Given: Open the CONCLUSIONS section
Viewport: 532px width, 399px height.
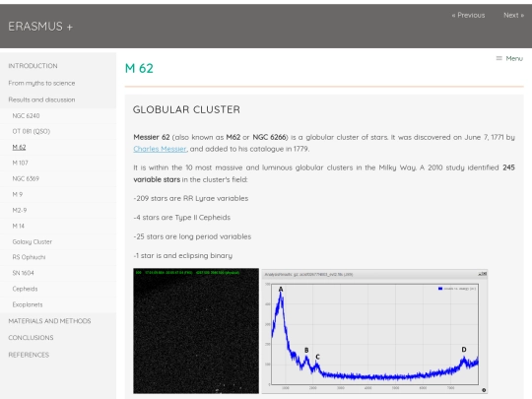Looking at the screenshot, I should 31,338.
